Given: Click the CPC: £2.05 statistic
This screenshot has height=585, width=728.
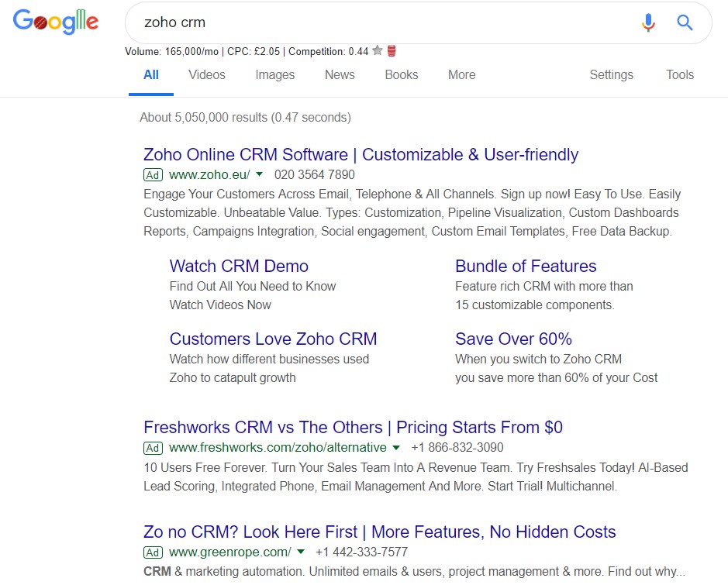Looking at the screenshot, I should point(254,51).
